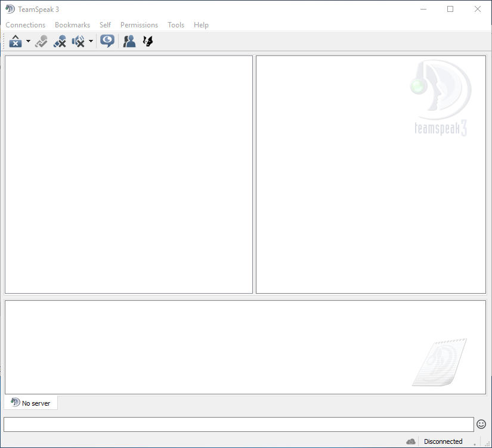Screen dimensions: 492x448
Task: Click the window resize grip corner
Action: coord(487,443)
